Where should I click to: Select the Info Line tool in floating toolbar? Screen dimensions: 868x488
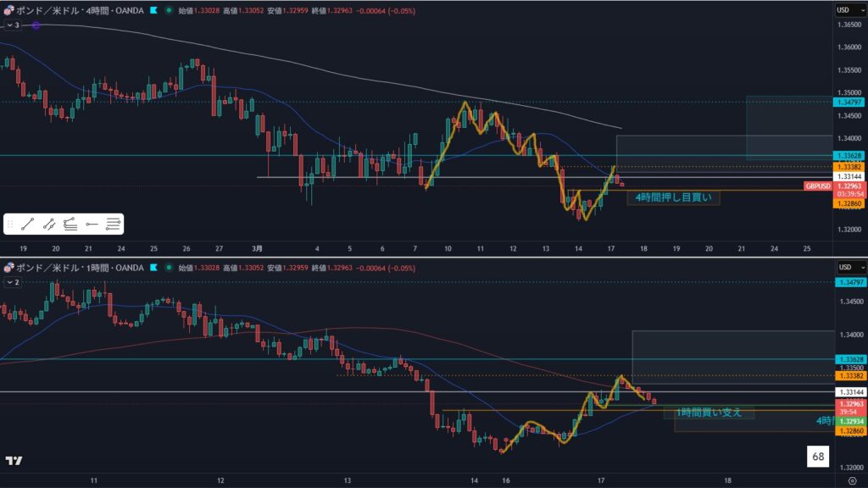coord(50,224)
